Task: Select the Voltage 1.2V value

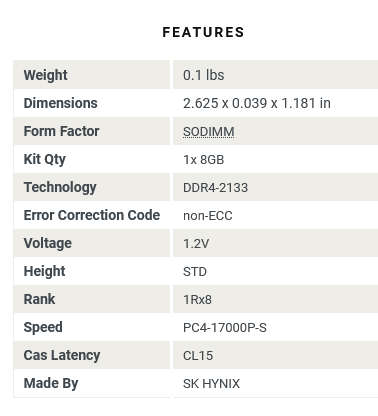Action: pyautogui.click(x=196, y=244)
